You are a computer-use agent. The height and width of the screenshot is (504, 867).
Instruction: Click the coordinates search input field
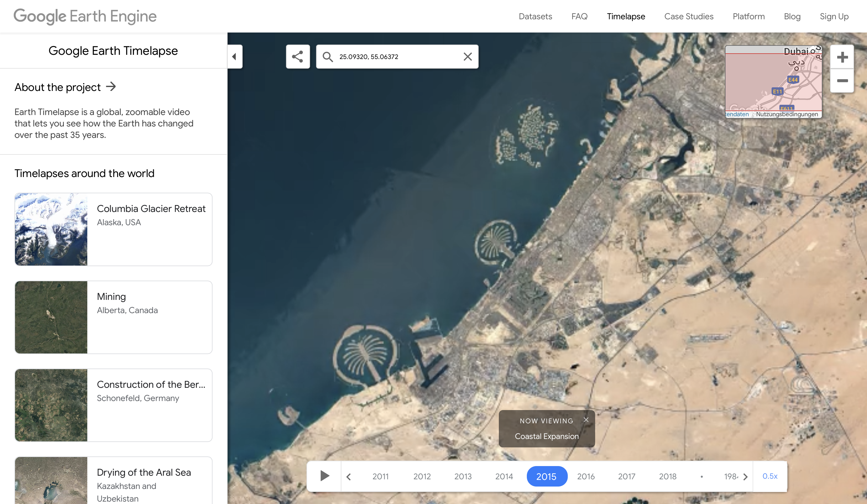(397, 57)
